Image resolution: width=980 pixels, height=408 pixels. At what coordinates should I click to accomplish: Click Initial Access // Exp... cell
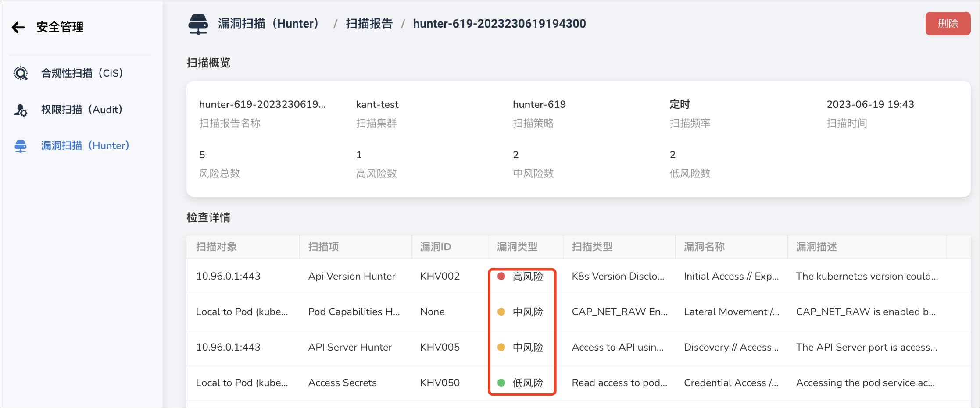tap(731, 276)
